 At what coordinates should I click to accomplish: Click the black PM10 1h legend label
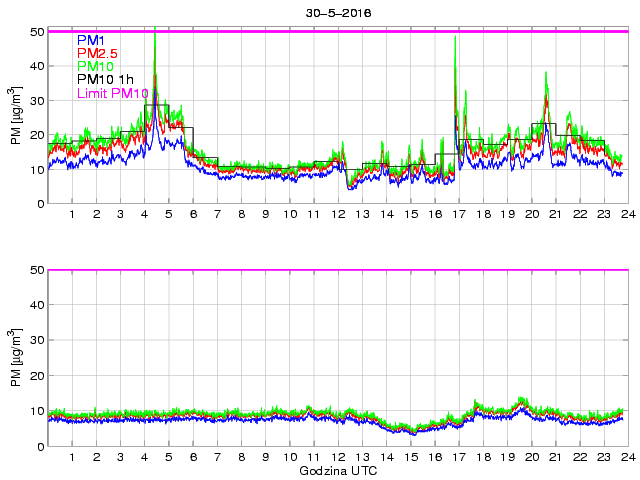pos(105,80)
